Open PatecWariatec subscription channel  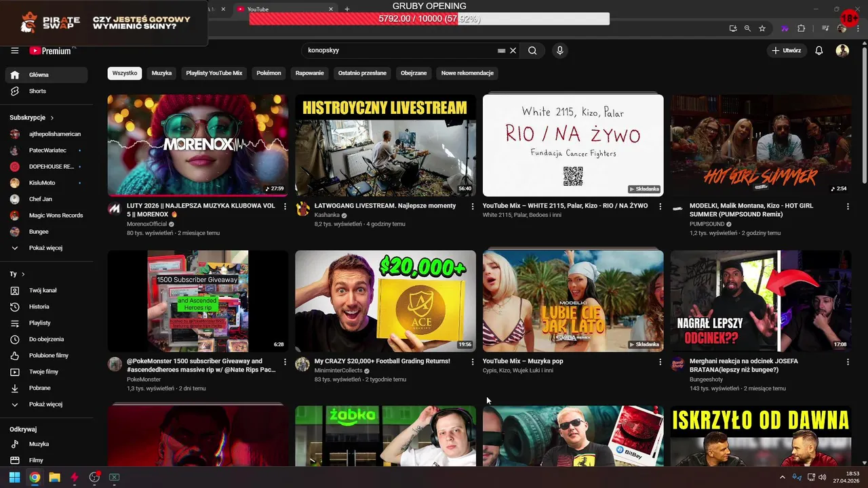[46, 150]
